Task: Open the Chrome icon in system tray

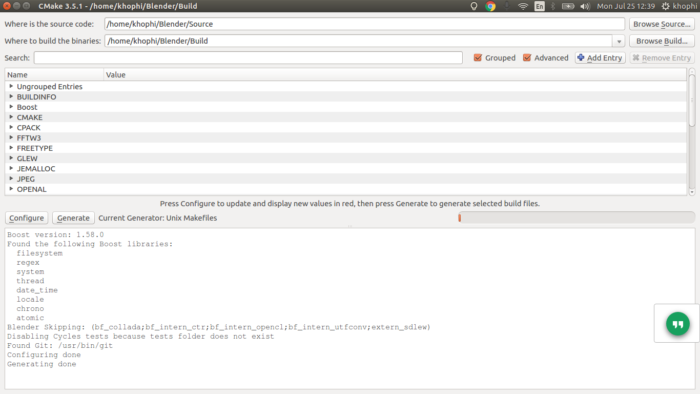Action: tap(490, 6)
